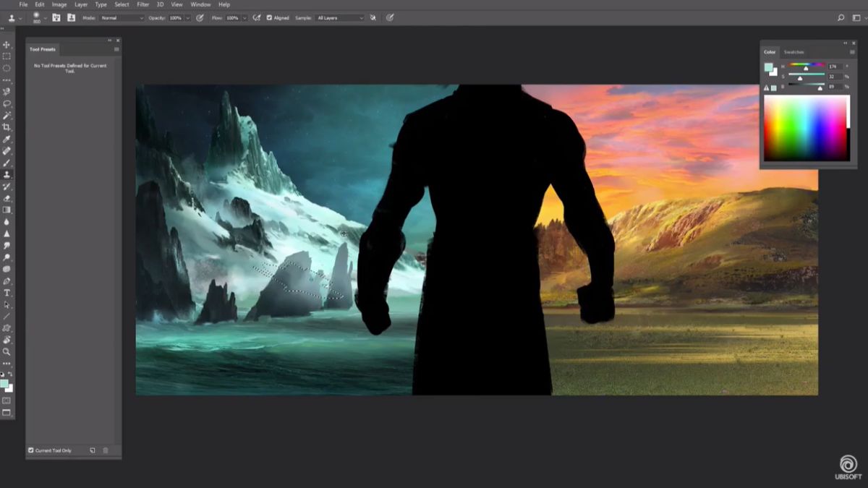Toggle airbrush-style build-up icon
The height and width of the screenshot is (488, 868).
[x=257, y=17]
